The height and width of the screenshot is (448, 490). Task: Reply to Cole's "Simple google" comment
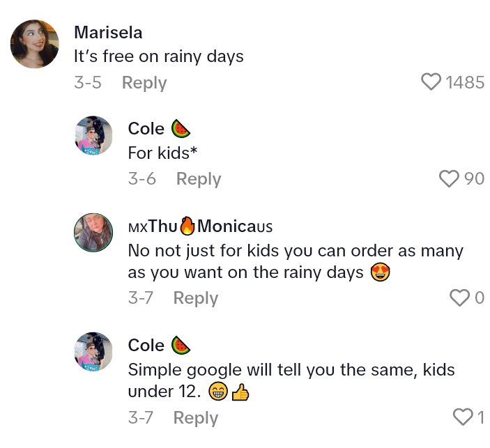[x=196, y=418]
